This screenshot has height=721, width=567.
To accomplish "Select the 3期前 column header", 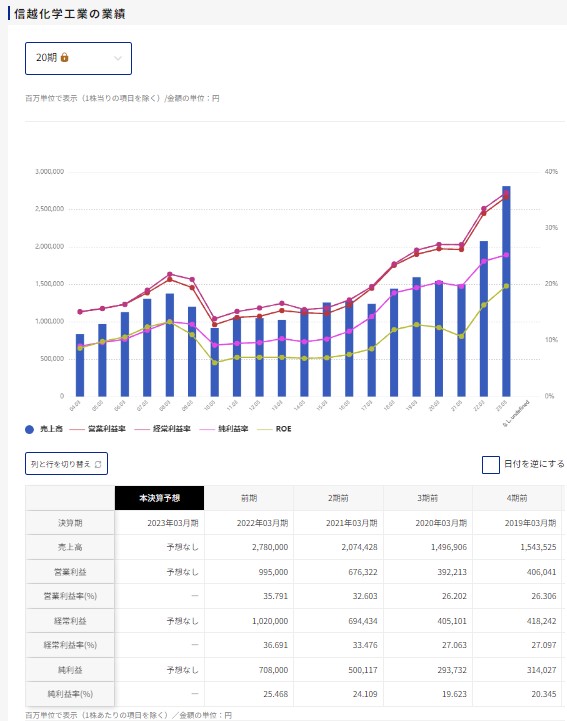I will [427, 498].
